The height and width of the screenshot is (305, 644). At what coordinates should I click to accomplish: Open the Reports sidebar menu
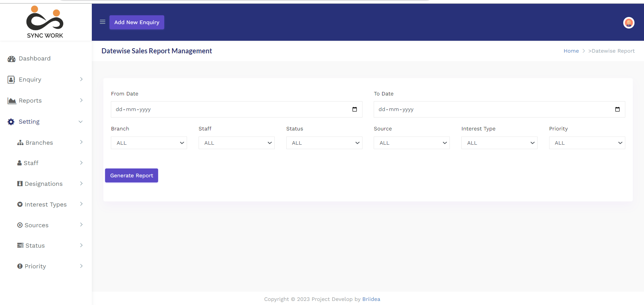click(30, 101)
